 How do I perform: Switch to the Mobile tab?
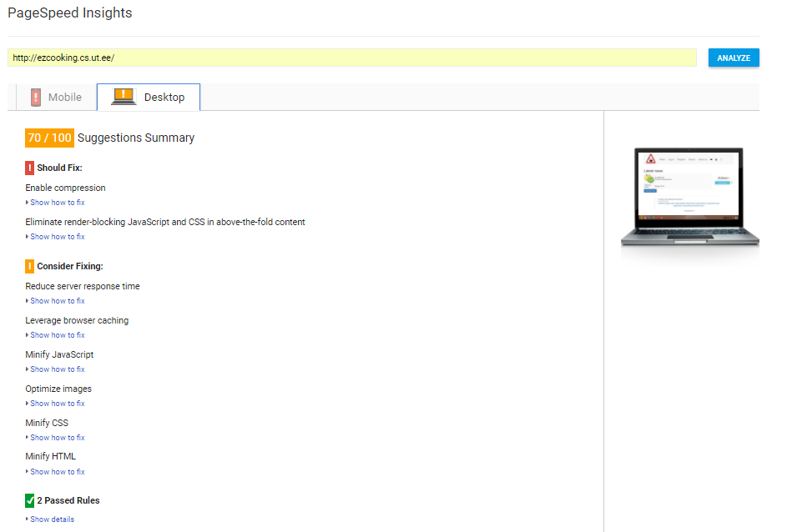[x=57, y=97]
